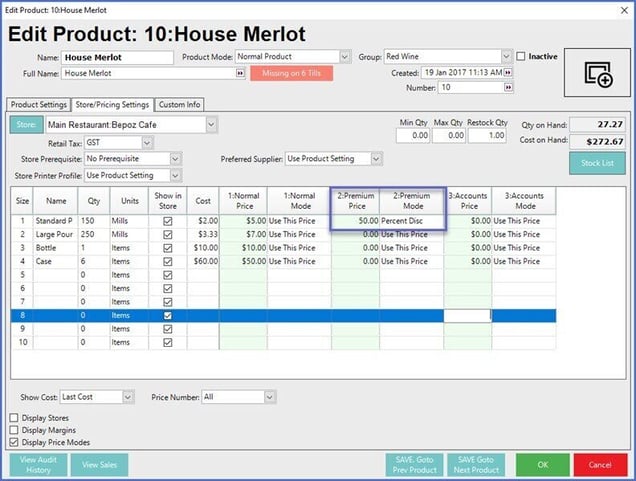Open the Custom Info tab

coord(180,105)
